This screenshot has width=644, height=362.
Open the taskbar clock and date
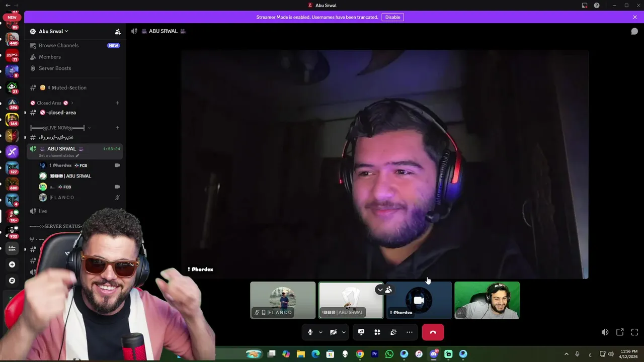[629, 354]
